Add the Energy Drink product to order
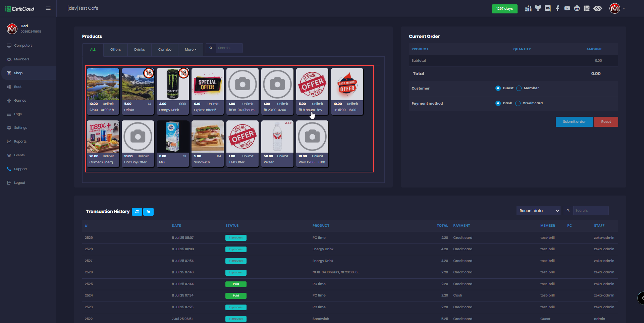The width and height of the screenshot is (644, 323). (173, 91)
